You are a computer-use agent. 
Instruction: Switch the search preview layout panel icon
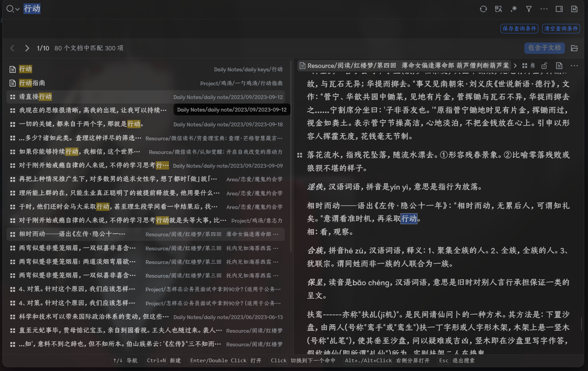(559, 9)
